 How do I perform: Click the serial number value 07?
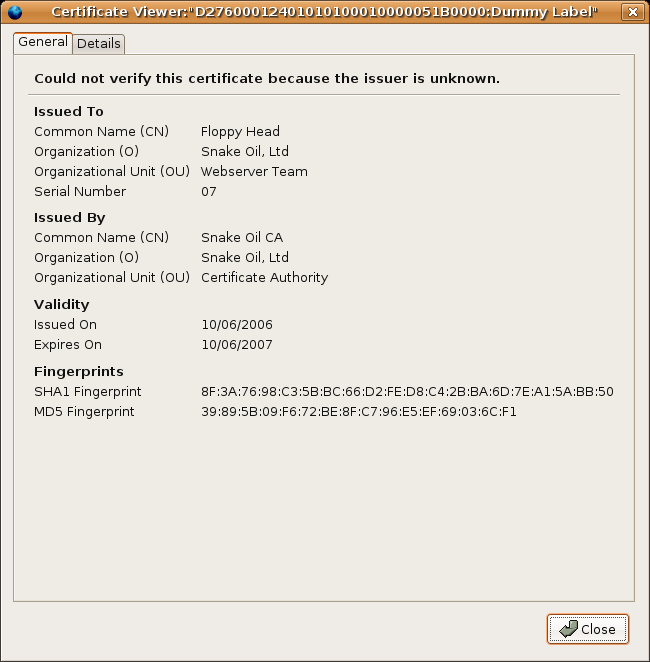pyautogui.click(x=208, y=192)
